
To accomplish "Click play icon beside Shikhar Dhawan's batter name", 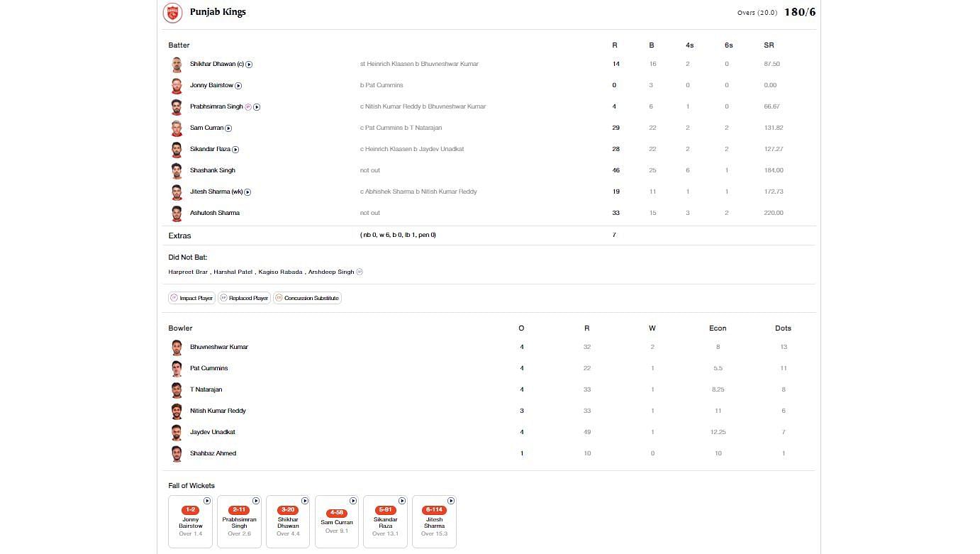I will (249, 65).
